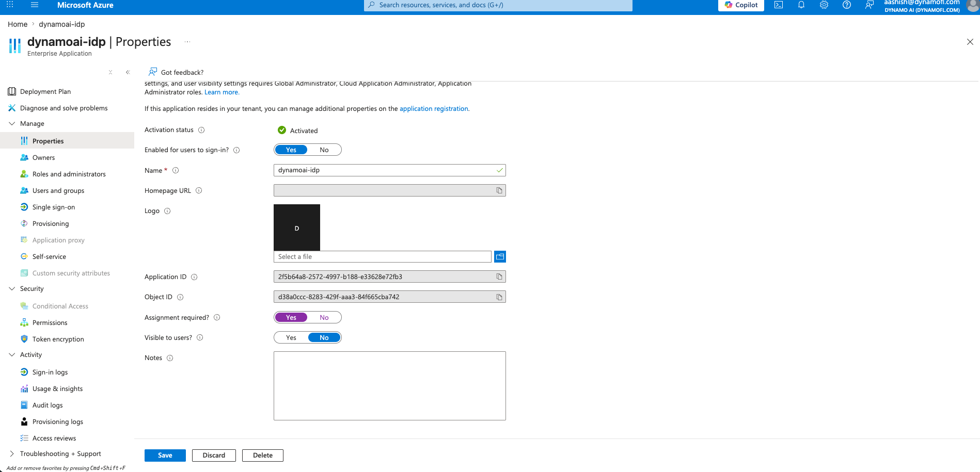Focus the Azure search resources box
Viewport: 980px width, 472px height.
[x=498, y=5]
